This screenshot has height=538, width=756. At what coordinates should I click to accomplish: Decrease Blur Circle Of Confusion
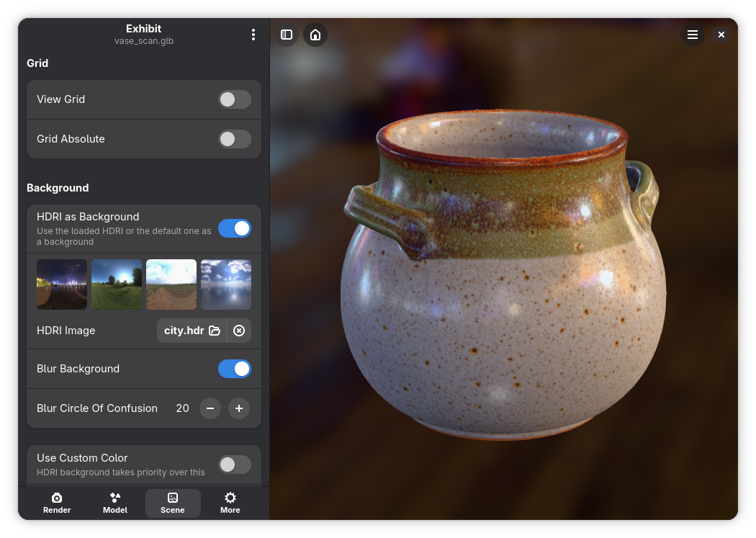tap(210, 408)
